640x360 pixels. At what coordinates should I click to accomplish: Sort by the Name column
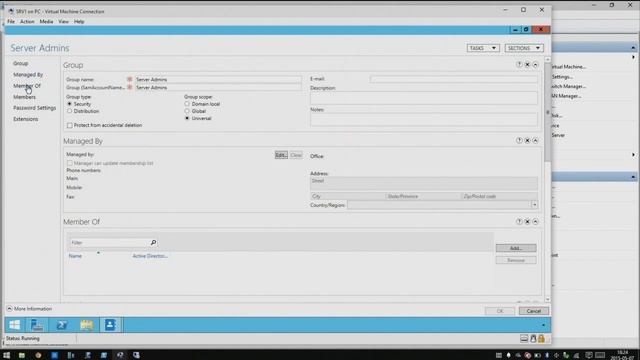pyautogui.click(x=75, y=256)
